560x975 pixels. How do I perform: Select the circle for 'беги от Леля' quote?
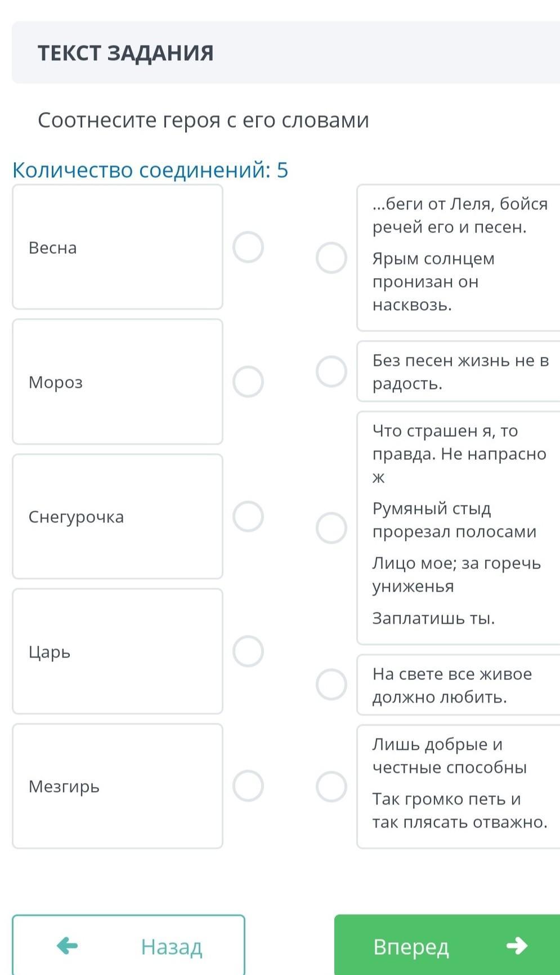tap(331, 258)
